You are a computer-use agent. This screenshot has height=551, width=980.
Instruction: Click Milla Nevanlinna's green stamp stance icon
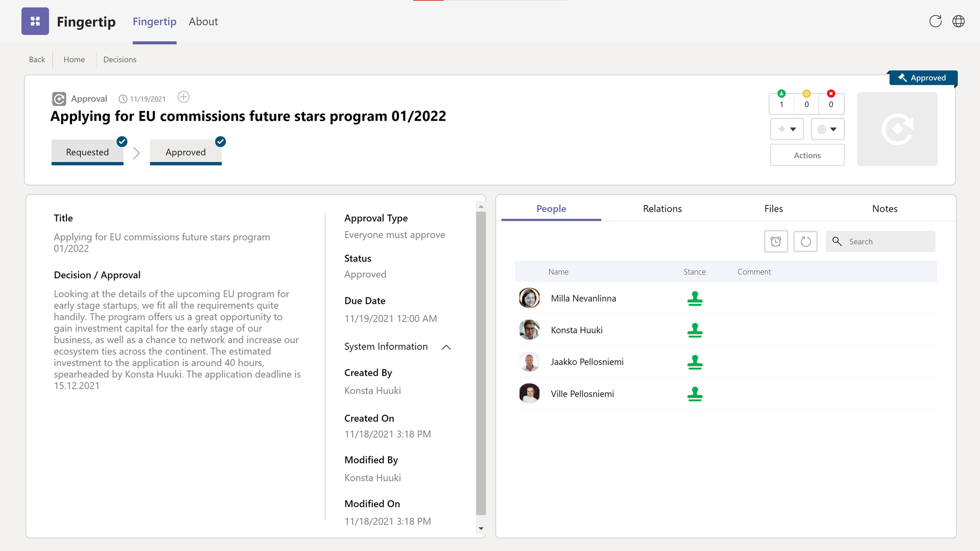point(695,298)
